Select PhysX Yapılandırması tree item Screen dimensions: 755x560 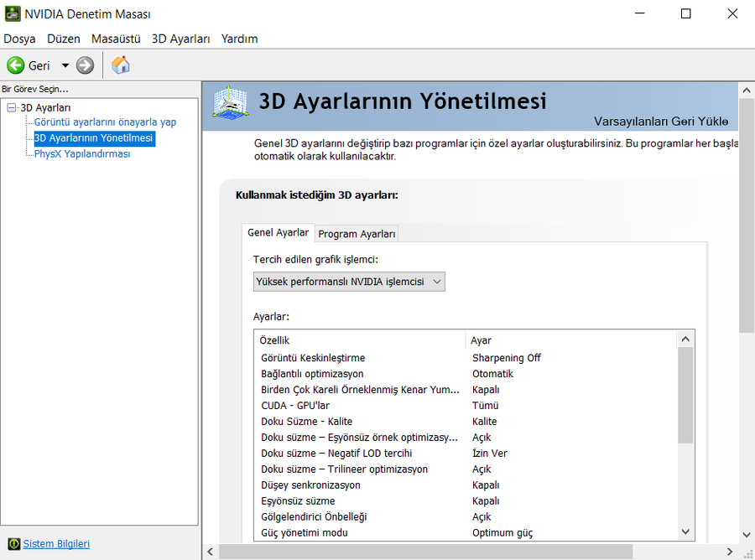(82, 154)
